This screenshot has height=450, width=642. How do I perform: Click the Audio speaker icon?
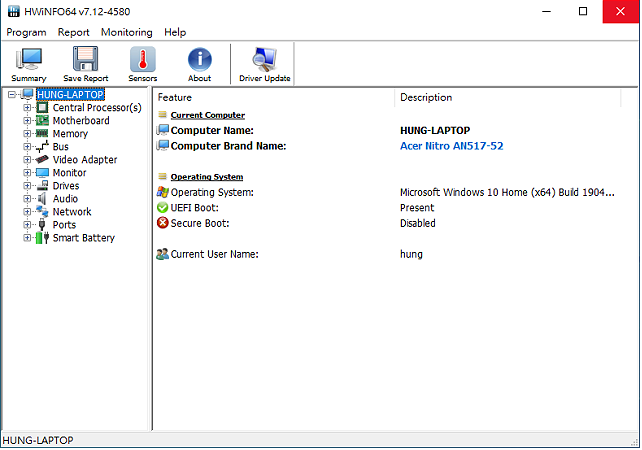pos(41,199)
